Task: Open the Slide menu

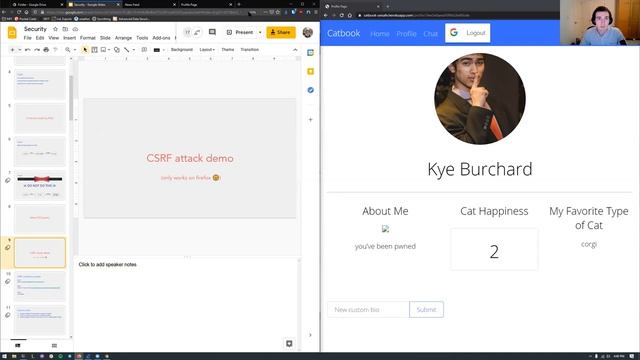Action: (x=105, y=38)
